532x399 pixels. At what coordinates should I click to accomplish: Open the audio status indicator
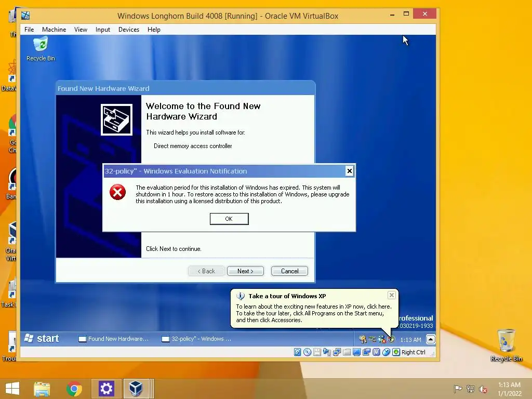click(x=327, y=352)
